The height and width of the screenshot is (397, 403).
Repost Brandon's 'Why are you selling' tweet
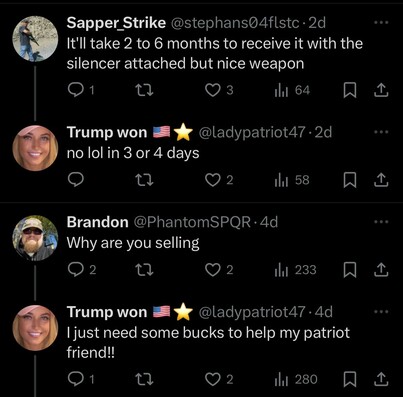point(145,270)
